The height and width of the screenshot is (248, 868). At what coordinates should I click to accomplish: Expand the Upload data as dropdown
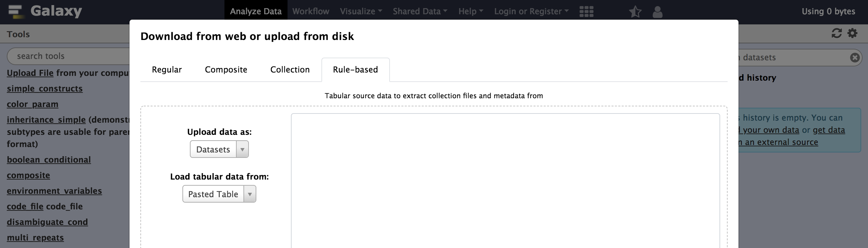click(x=219, y=149)
